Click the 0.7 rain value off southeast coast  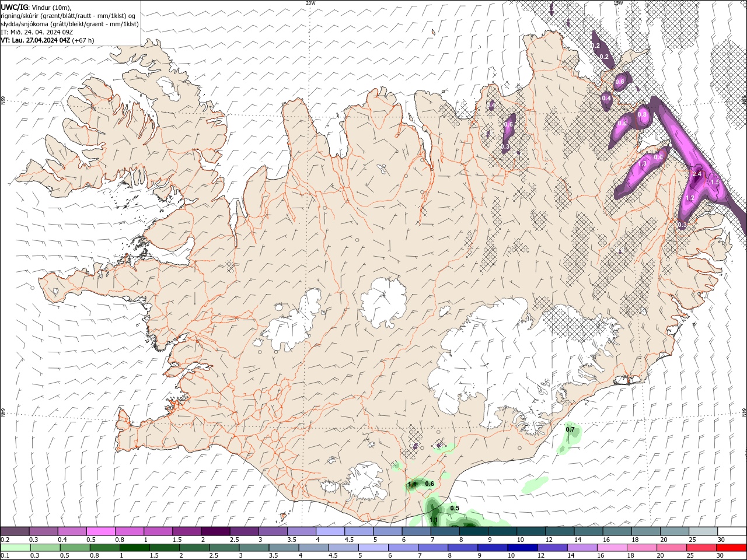click(570, 429)
